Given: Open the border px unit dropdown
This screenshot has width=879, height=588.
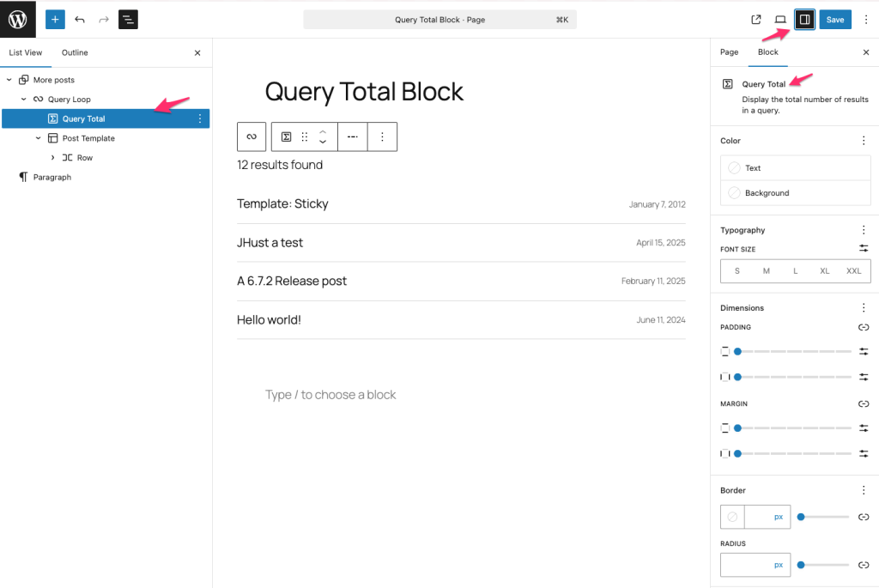Looking at the screenshot, I should coord(777,517).
